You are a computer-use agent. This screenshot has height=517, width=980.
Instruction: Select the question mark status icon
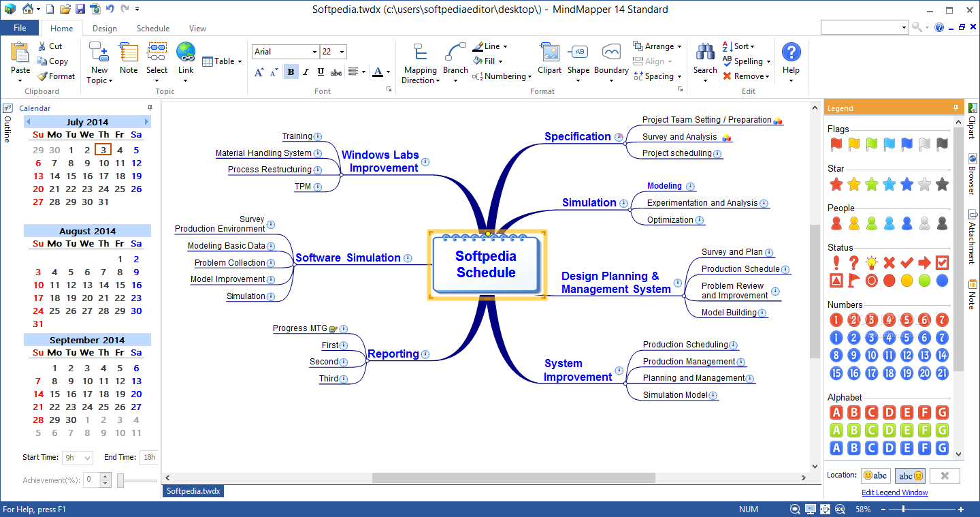tap(853, 263)
